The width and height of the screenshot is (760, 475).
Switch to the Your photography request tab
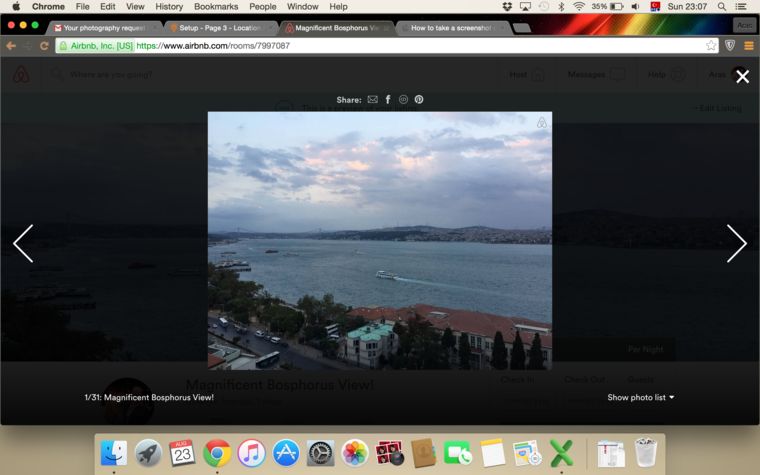[x=105, y=28]
